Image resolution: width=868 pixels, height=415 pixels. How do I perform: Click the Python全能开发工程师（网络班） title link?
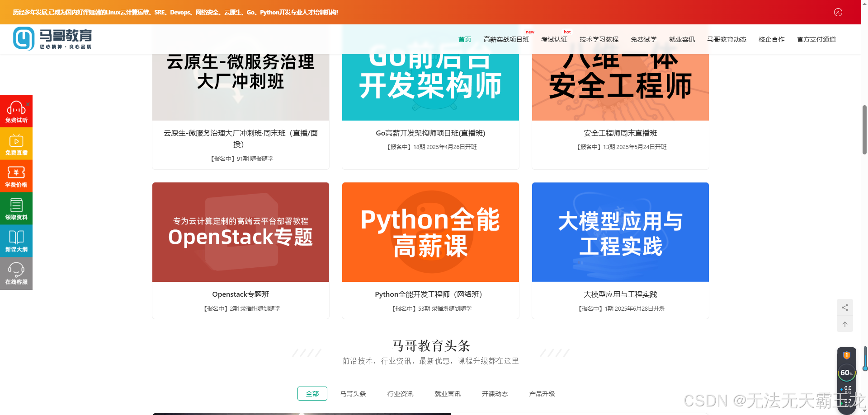click(430, 294)
